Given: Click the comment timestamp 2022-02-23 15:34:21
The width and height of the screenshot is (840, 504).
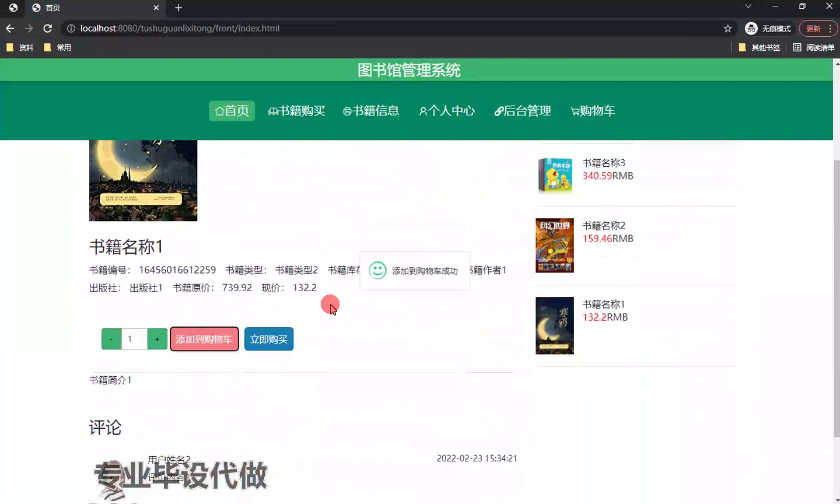Looking at the screenshot, I should pyautogui.click(x=477, y=459).
